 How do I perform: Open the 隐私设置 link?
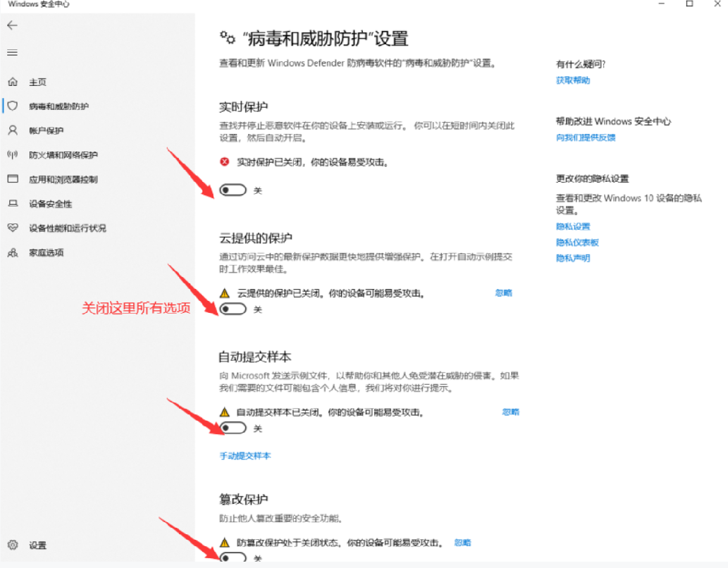coord(573,227)
